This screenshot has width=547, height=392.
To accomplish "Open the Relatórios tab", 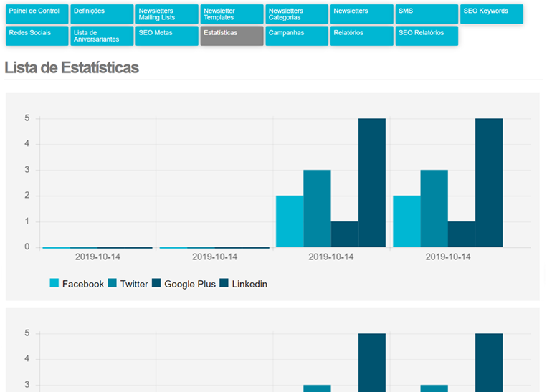I will click(362, 36).
